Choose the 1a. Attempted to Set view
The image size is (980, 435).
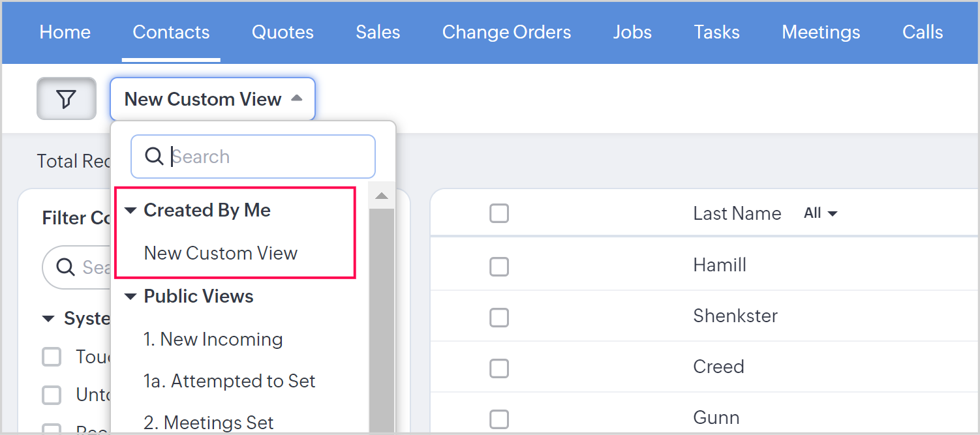click(x=230, y=381)
